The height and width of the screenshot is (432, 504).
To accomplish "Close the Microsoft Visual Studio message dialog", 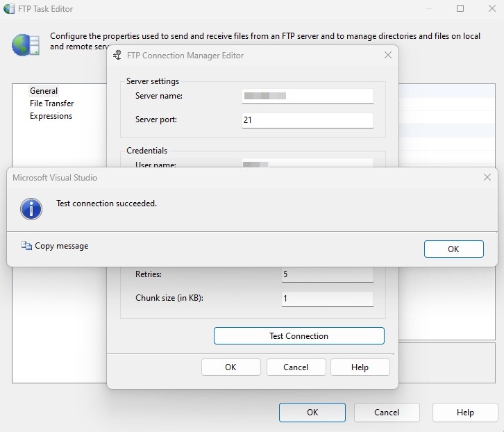I will pyautogui.click(x=487, y=177).
